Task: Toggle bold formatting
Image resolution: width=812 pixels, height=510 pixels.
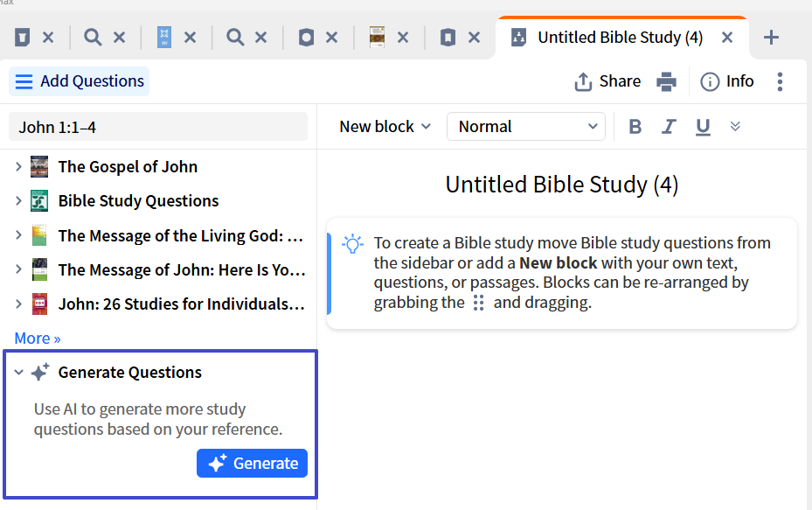Action: [635, 127]
